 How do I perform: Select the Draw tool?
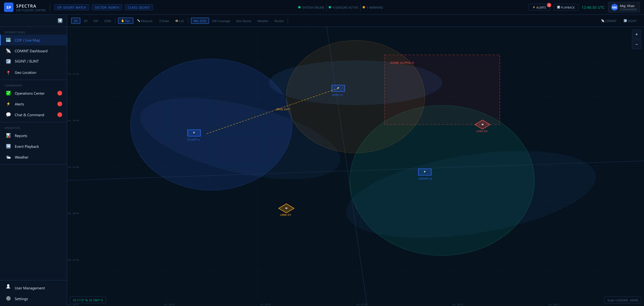coord(164,21)
